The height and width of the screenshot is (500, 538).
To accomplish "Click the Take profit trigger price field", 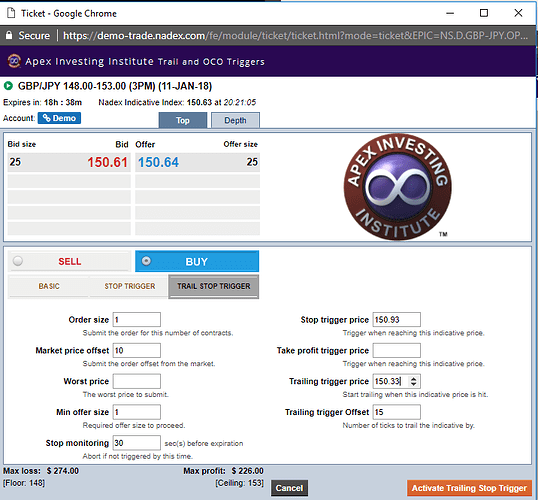I will [x=397, y=350].
